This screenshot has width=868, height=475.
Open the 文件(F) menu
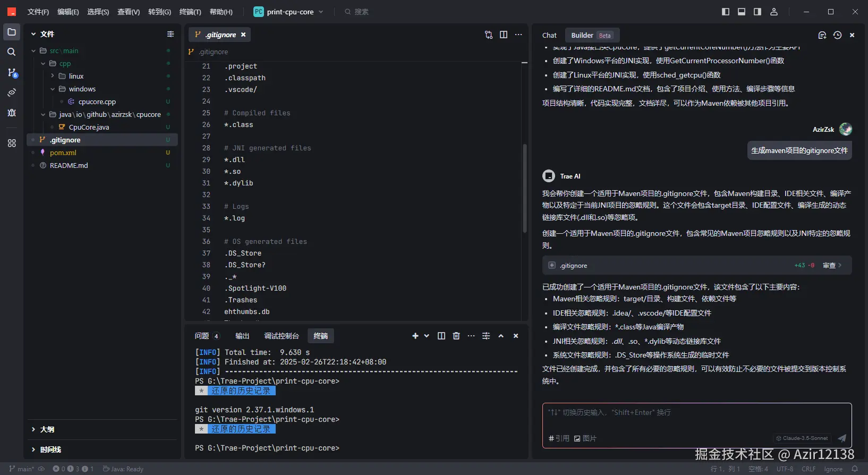coord(38,12)
